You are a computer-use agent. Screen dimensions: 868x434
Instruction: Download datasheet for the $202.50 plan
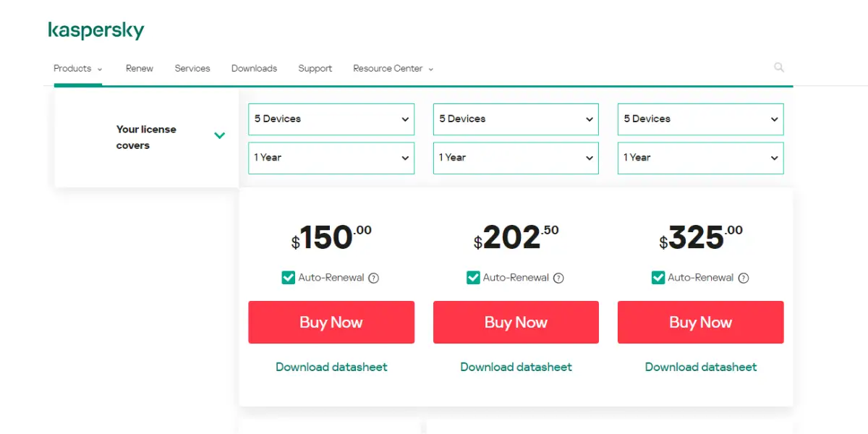[516, 367]
